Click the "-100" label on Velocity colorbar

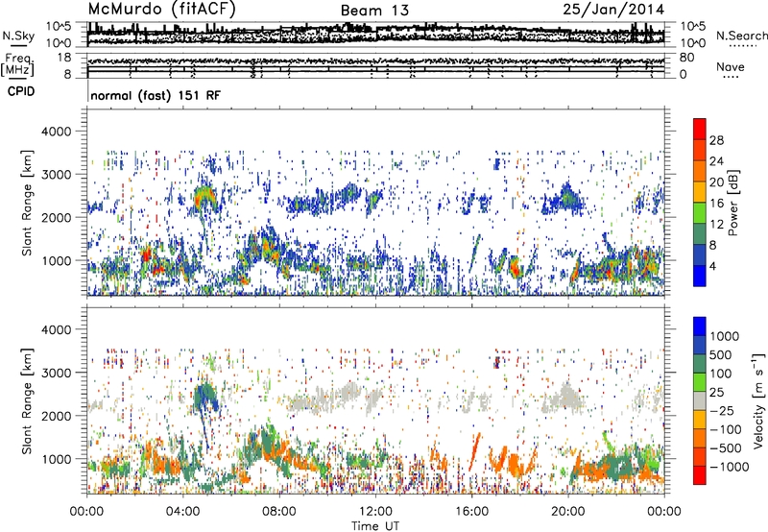pos(726,429)
